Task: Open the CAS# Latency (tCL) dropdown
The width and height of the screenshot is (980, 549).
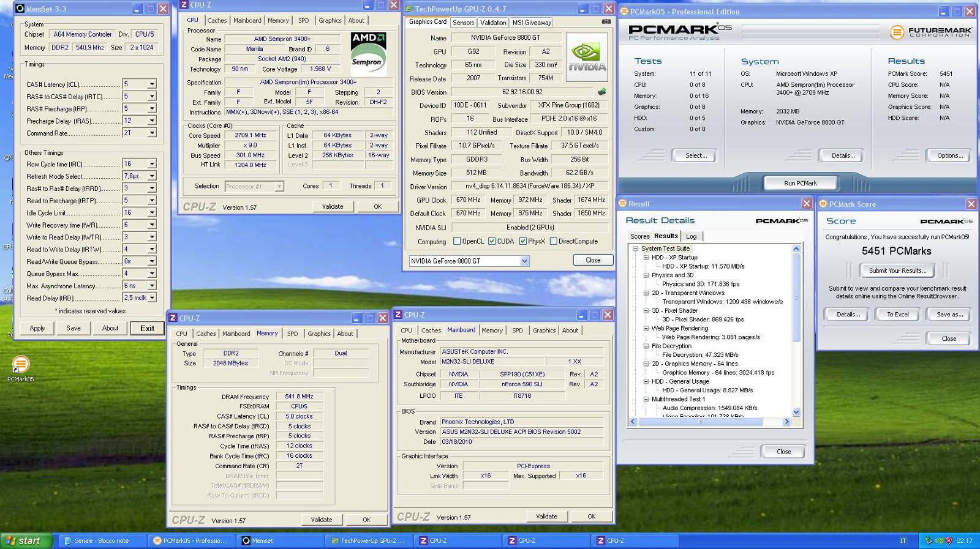Action: (151, 84)
